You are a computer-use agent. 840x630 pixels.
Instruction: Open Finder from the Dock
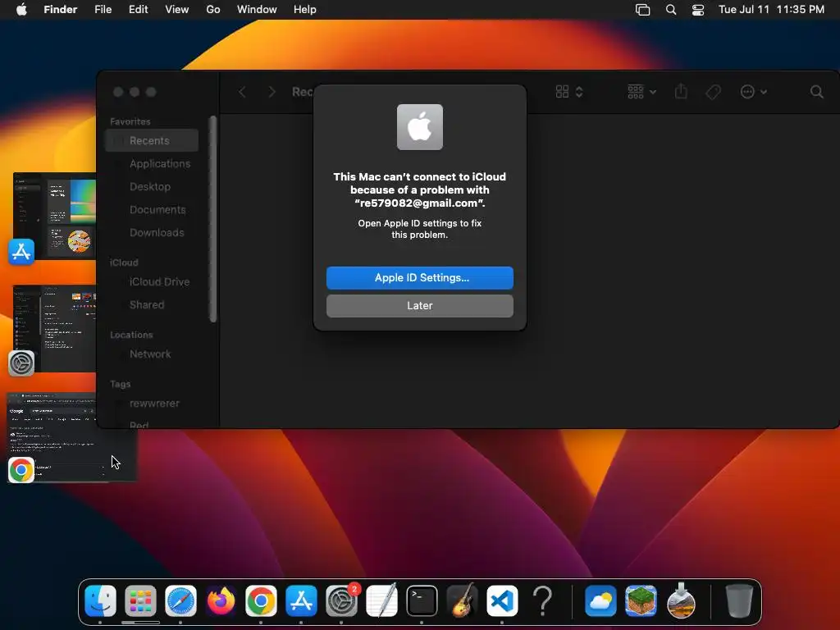point(100,600)
